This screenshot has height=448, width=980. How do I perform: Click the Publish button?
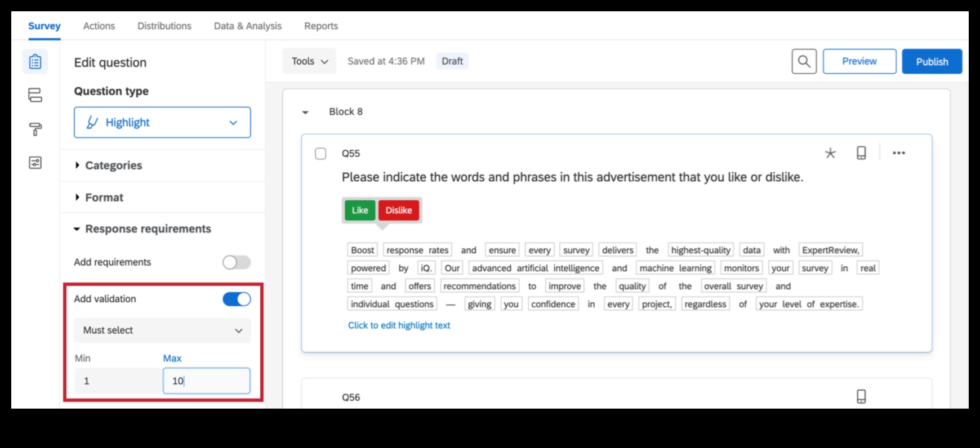[x=932, y=61]
